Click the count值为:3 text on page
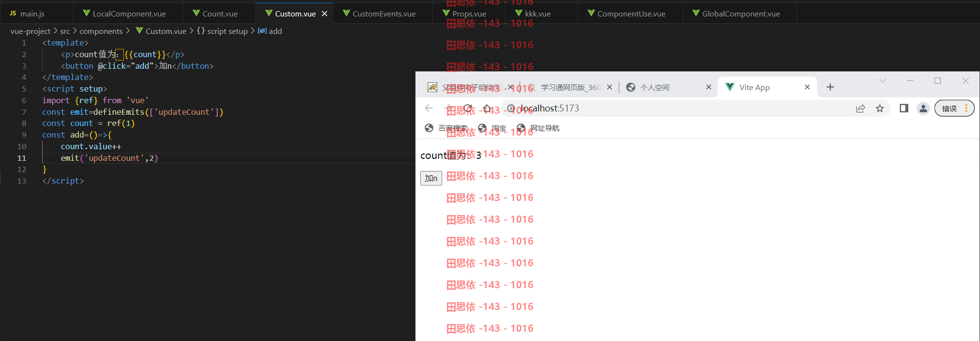The height and width of the screenshot is (341, 980). click(451, 155)
